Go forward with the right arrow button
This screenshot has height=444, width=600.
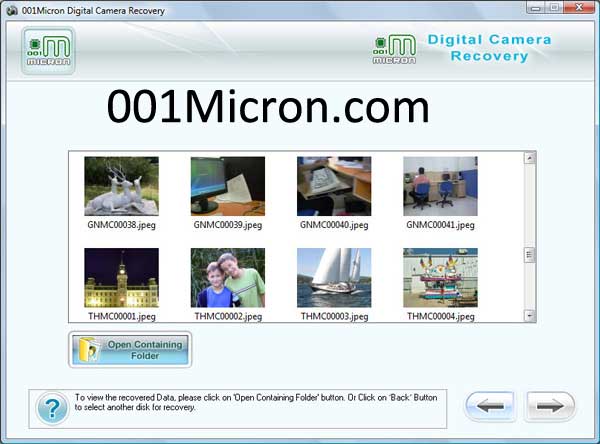click(x=549, y=406)
